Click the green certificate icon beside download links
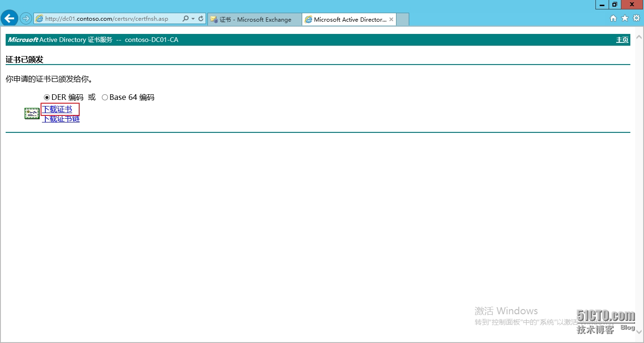Image resolution: width=644 pixels, height=343 pixels. (32, 114)
